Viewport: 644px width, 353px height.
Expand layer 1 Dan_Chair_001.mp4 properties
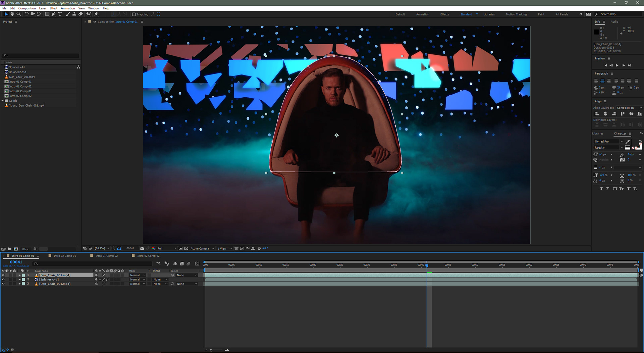point(19,275)
